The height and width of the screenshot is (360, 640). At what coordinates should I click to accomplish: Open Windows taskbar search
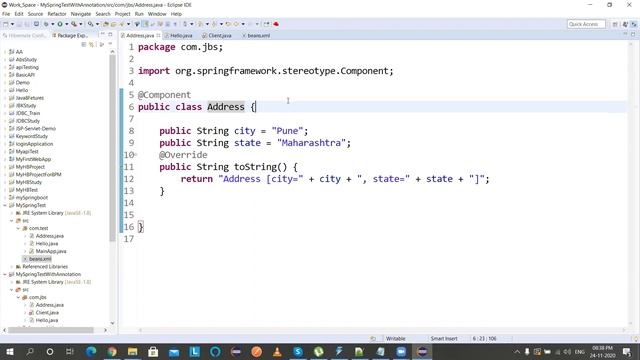(x=30, y=351)
